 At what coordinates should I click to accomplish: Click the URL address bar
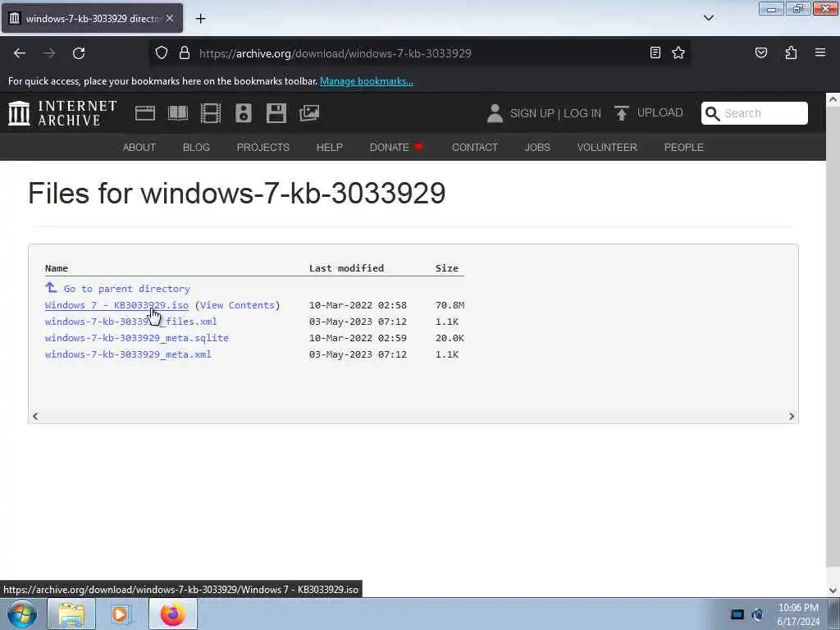click(418, 53)
